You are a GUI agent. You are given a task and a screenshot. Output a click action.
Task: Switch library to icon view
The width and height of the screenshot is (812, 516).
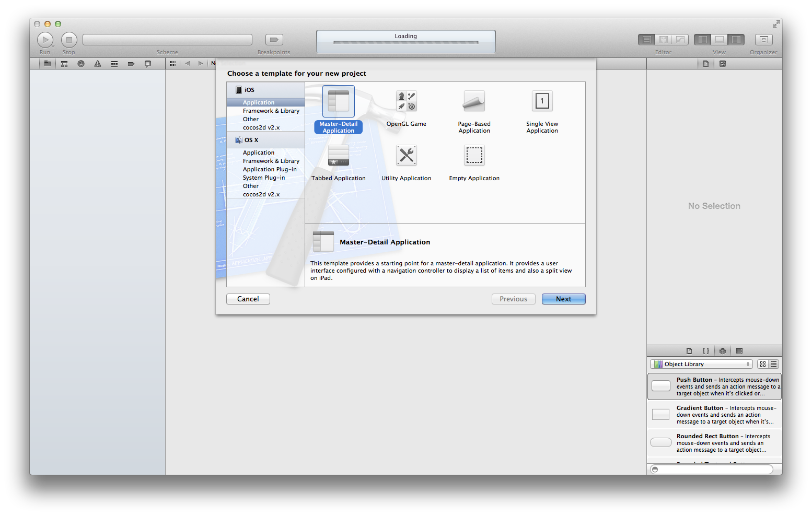tap(763, 364)
